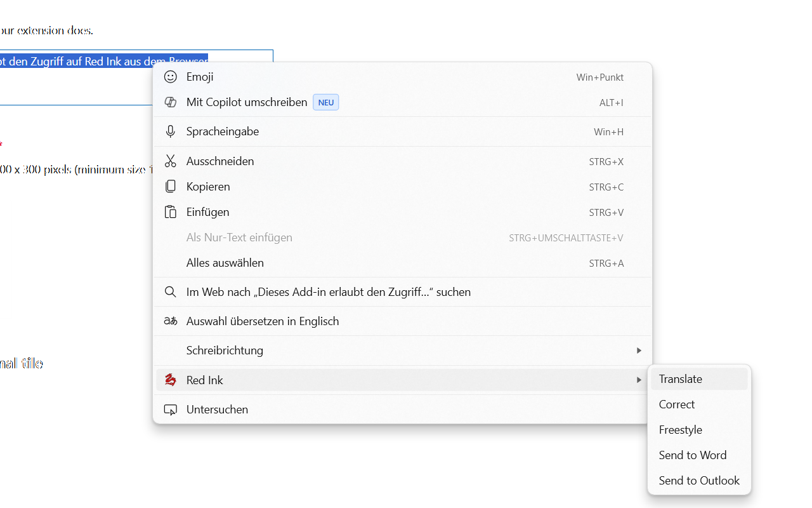Choose Ausschneiden to cut selection

pyautogui.click(x=402, y=161)
